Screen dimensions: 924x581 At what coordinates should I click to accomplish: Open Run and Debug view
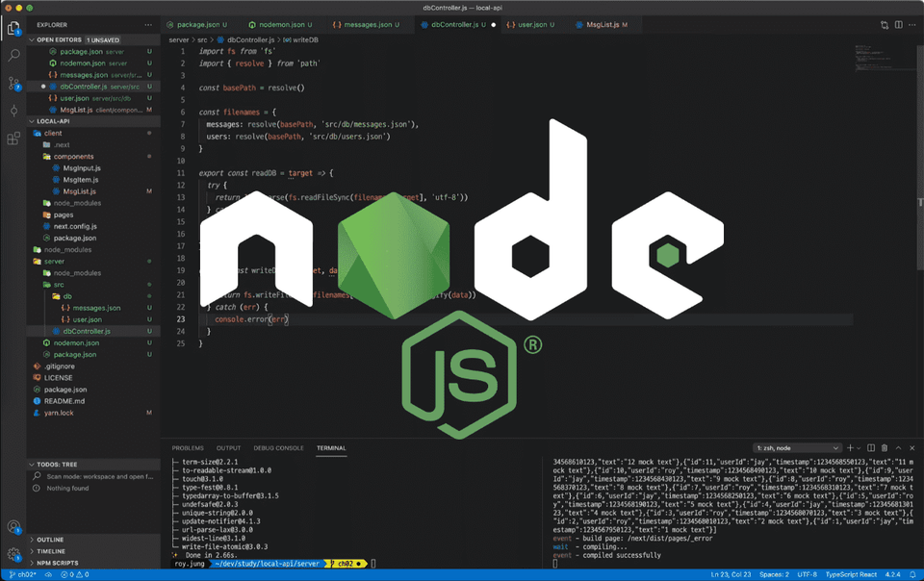[13, 111]
